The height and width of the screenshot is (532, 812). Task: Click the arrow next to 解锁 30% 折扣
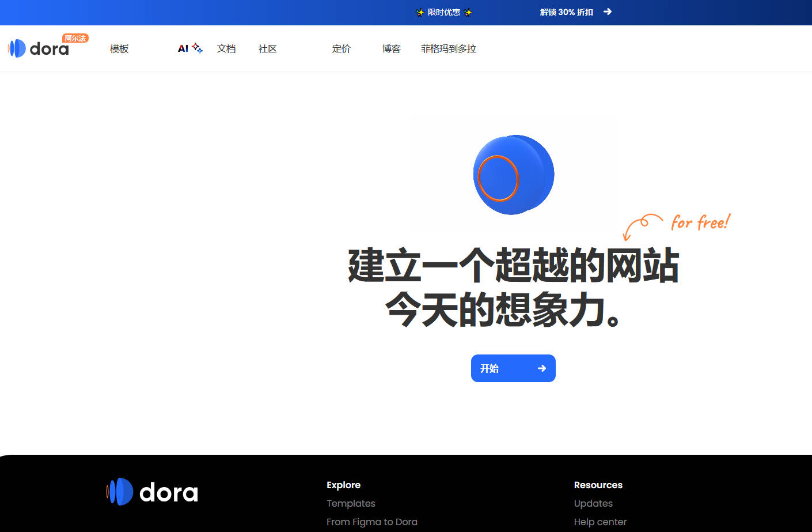point(608,12)
